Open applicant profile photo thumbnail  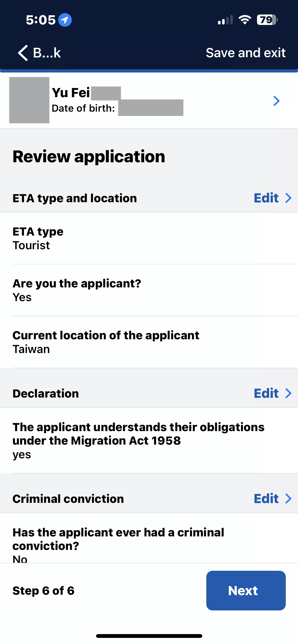pyautogui.click(x=29, y=100)
